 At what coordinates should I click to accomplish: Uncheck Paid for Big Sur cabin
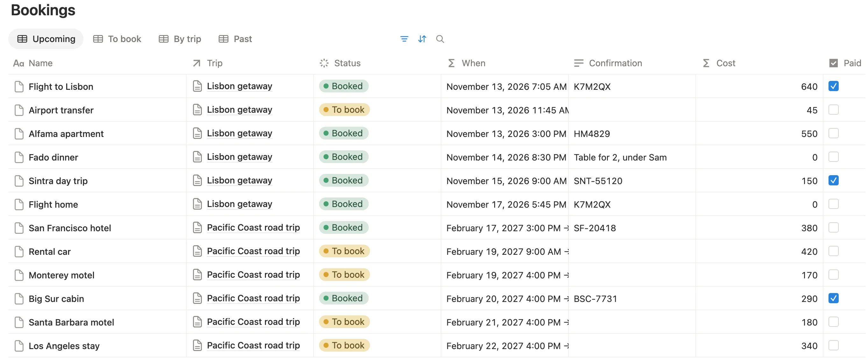point(833,298)
